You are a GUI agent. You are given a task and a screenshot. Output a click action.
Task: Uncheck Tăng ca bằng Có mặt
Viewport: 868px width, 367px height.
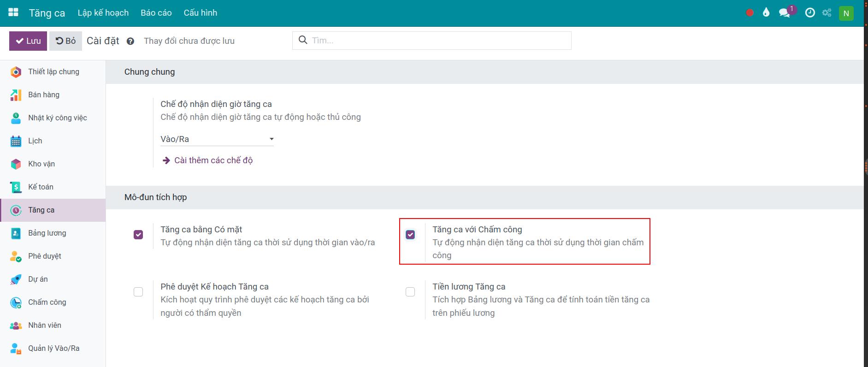[138, 235]
